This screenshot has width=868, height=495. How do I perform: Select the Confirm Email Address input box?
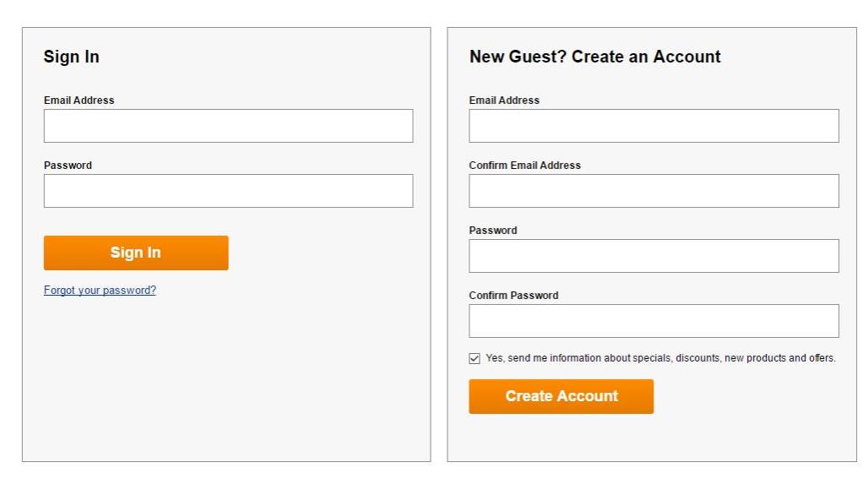coord(654,191)
